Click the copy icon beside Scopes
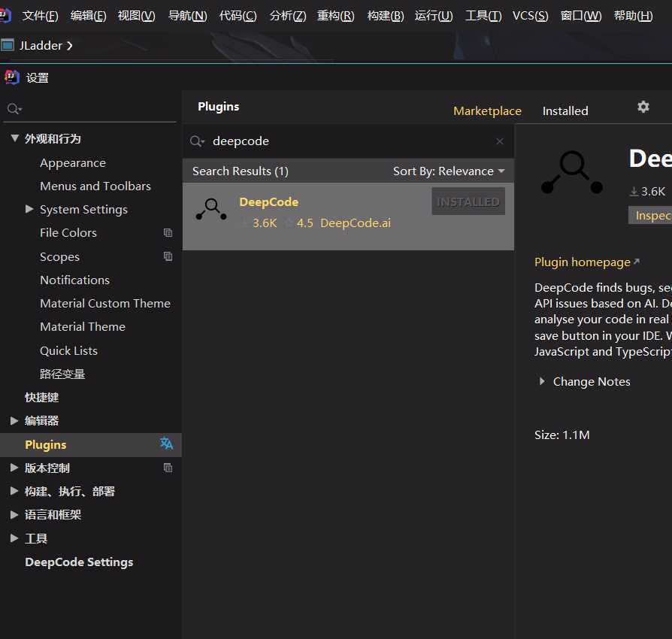The width and height of the screenshot is (672, 639). [168, 256]
